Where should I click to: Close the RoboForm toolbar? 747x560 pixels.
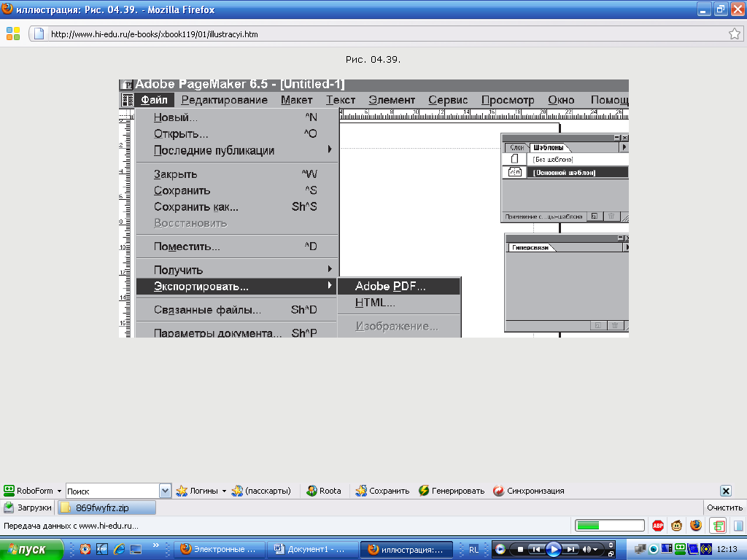[726, 491]
